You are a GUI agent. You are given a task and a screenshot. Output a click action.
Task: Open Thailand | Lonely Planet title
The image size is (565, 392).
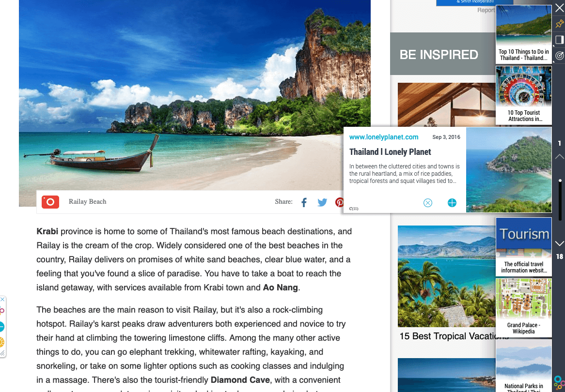390,152
